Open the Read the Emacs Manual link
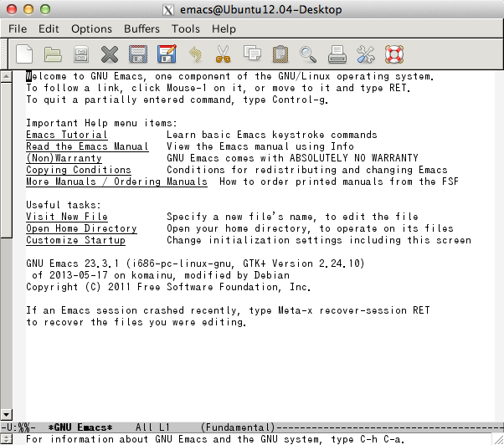The image size is (504, 445). click(87, 146)
